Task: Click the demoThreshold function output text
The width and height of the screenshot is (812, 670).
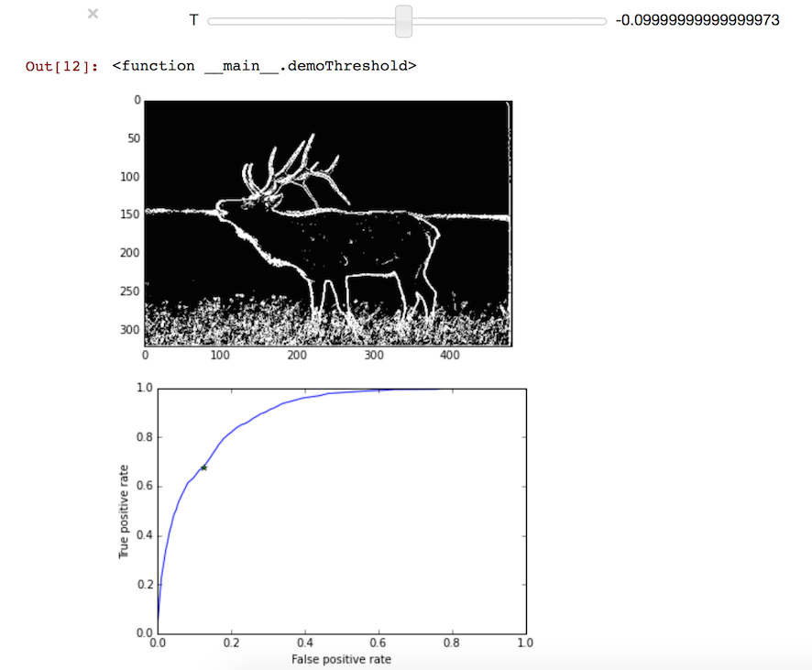Action: 264,66
